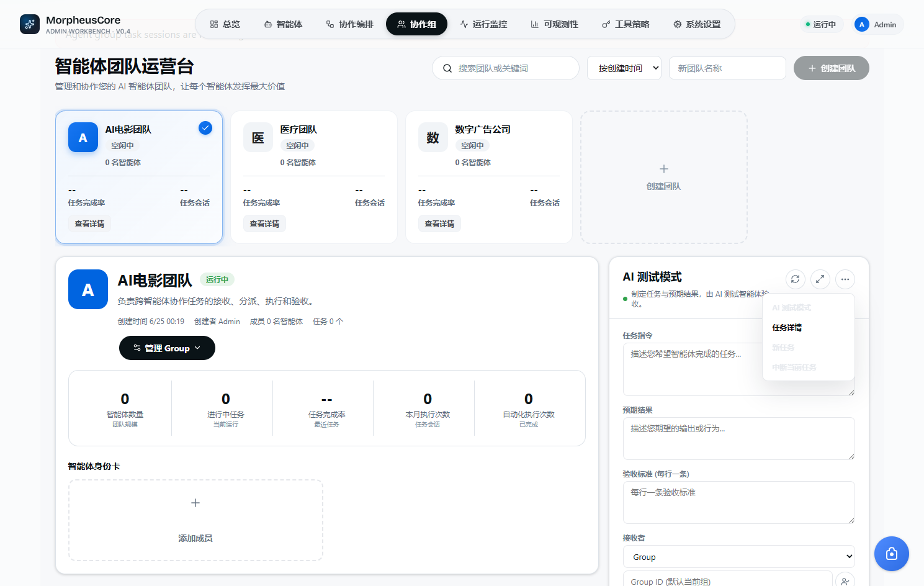This screenshot has height=586, width=924.
Task: View details of 医疗团队 card
Action: point(264,223)
